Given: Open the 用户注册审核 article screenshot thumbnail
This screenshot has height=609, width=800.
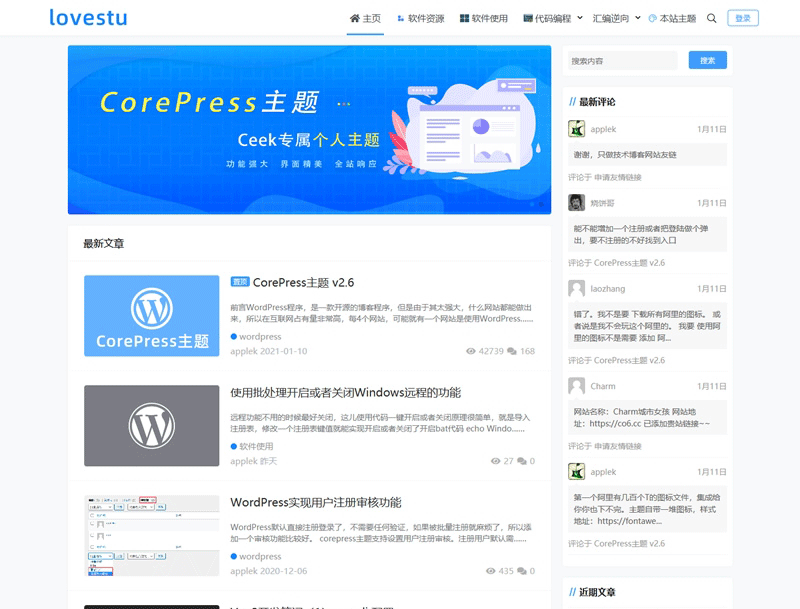Looking at the screenshot, I should pos(152,535).
